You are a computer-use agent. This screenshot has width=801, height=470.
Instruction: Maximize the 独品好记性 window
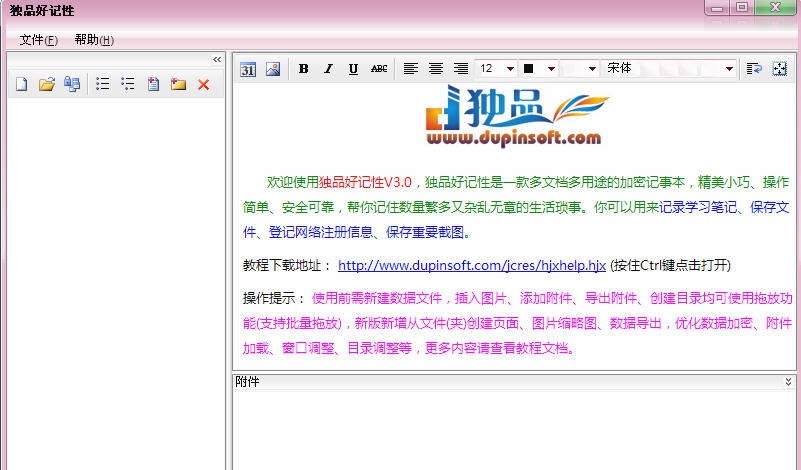click(742, 8)
